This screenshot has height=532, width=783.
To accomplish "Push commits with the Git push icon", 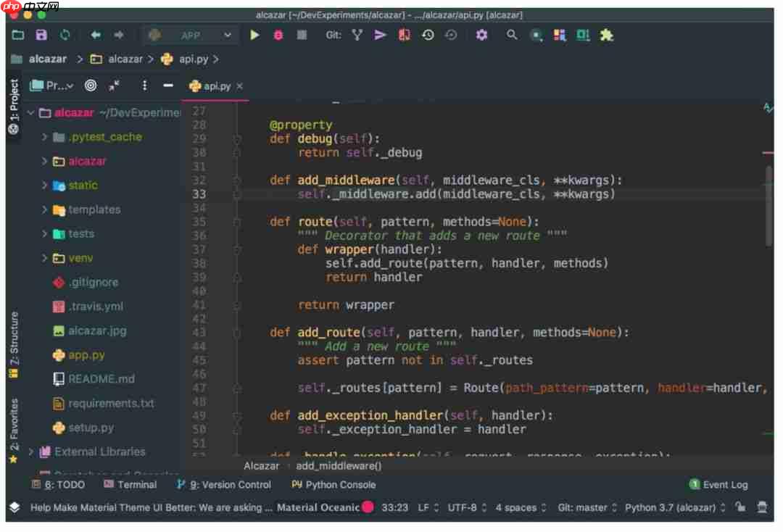I will pyautogui.click(x=381, y=34).
